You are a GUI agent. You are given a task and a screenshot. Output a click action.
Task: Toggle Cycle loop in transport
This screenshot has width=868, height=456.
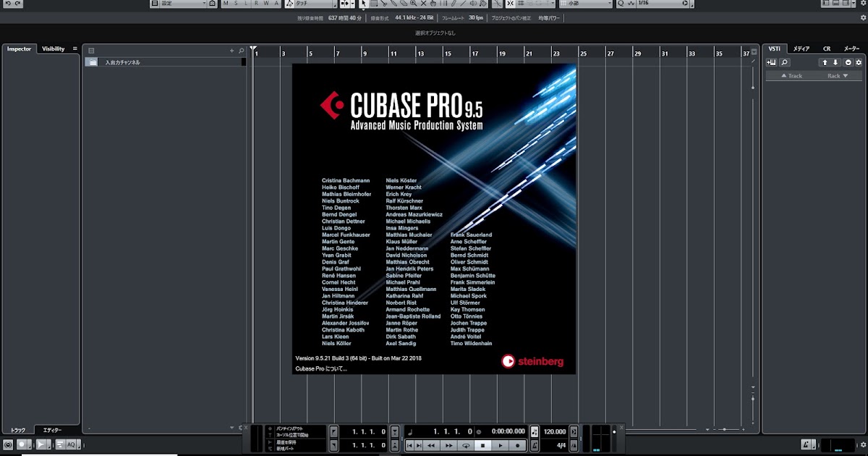(466, 445)
